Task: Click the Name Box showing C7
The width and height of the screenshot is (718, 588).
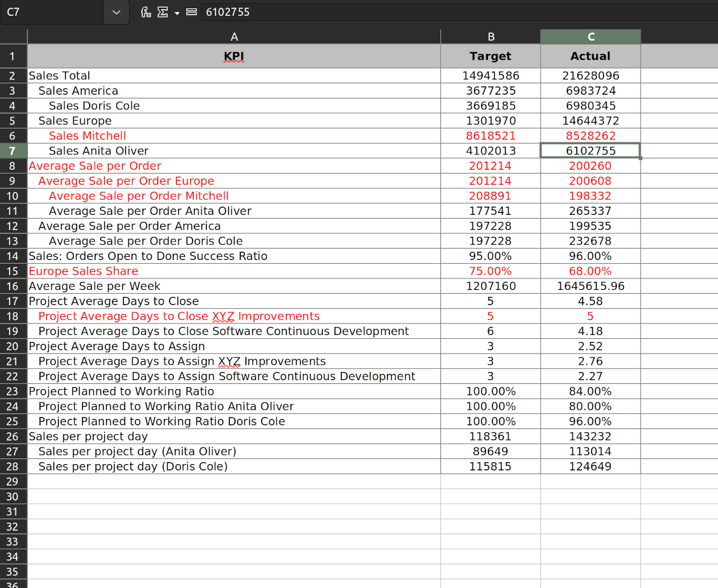Action: coord(51,12)
